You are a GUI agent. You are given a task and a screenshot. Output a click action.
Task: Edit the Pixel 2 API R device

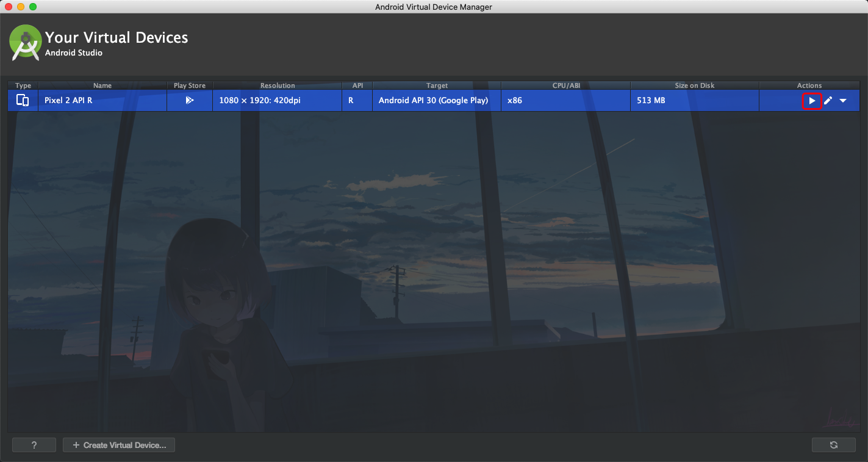coord(828,101)
